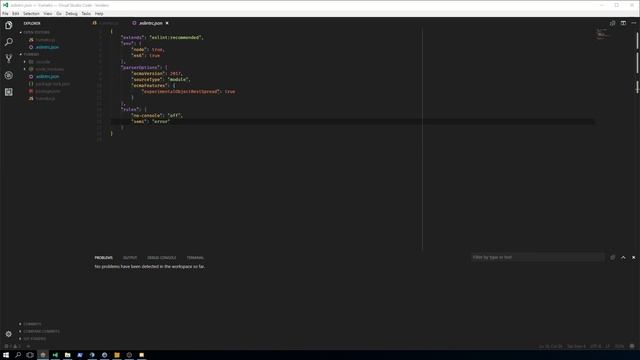Screen dimensions: 640x360
Task: Open File Explorer from the taskbar
Action: coord(67,355)
